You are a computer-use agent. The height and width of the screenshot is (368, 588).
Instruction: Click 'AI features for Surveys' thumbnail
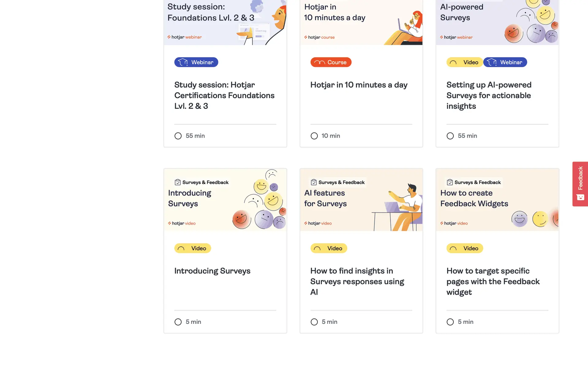click(361, 200)
